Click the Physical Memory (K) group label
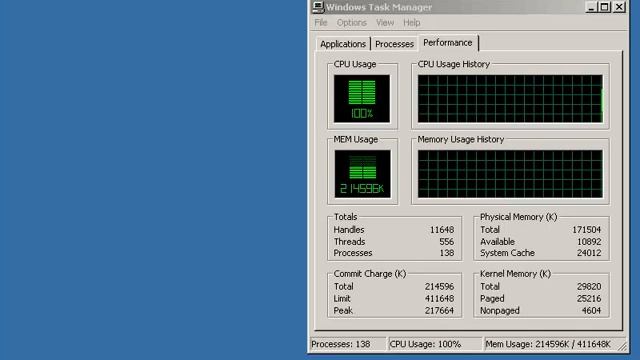 [518, 217]
